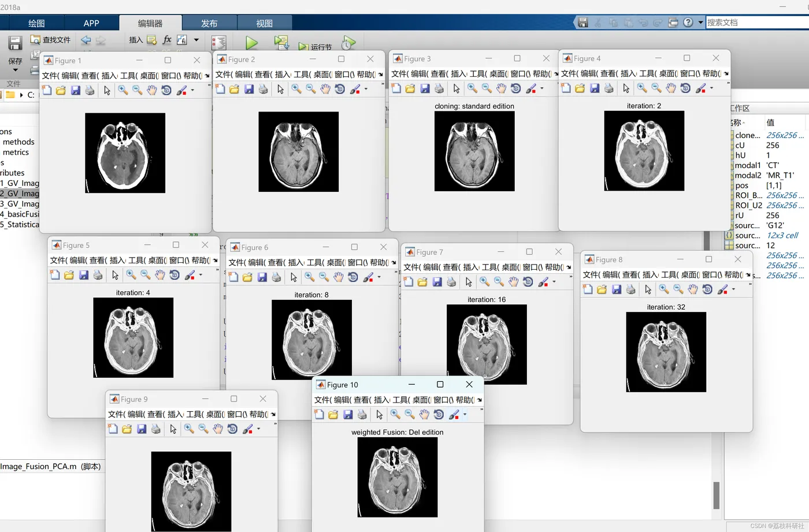
Task: Switch to the 发布 ribbon tab
Action: pos(209,23)
